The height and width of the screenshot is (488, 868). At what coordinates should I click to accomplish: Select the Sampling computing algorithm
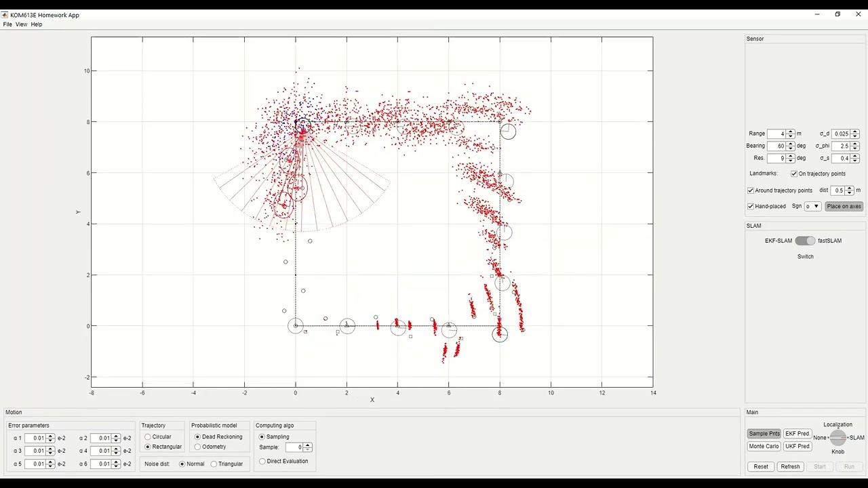point(274,437)
